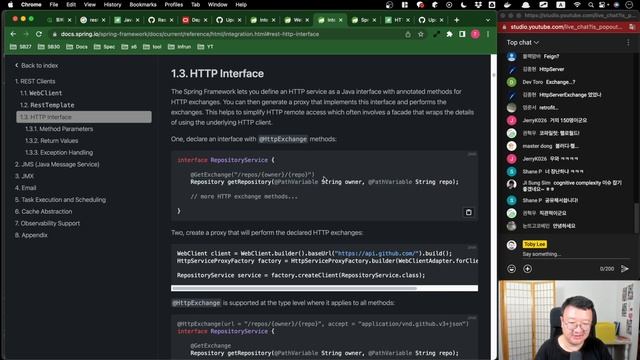The width and height of the screenshot is (640, 360).
Task: Bookmark this page with star icon
Action: tap(420, 35)
